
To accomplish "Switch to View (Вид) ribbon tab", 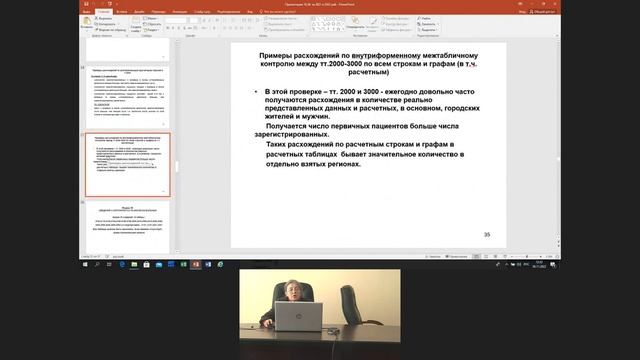I will tap(250, 12).
